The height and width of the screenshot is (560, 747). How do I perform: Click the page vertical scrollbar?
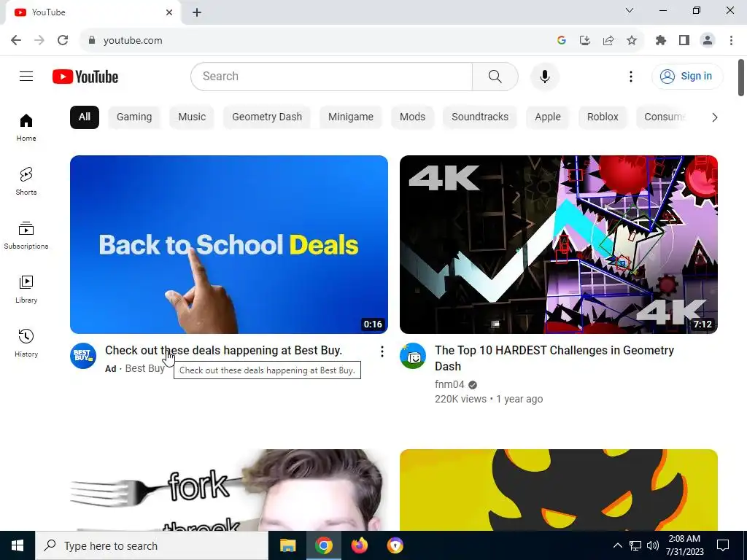coord(741,77)
